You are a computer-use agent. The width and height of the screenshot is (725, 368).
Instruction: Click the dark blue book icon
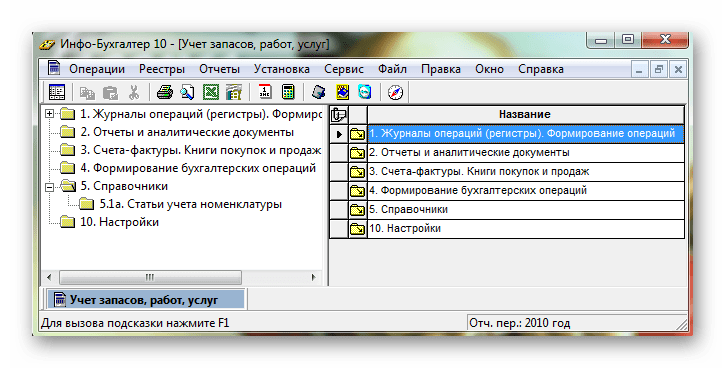click(x=319, y=92)
